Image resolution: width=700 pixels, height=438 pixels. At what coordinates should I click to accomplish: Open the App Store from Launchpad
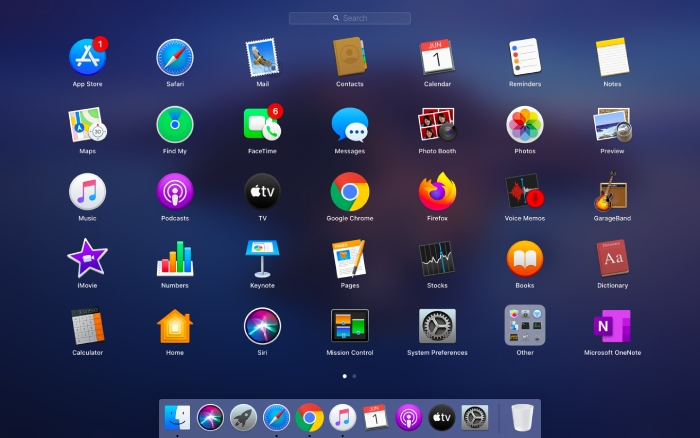[88, 57]
